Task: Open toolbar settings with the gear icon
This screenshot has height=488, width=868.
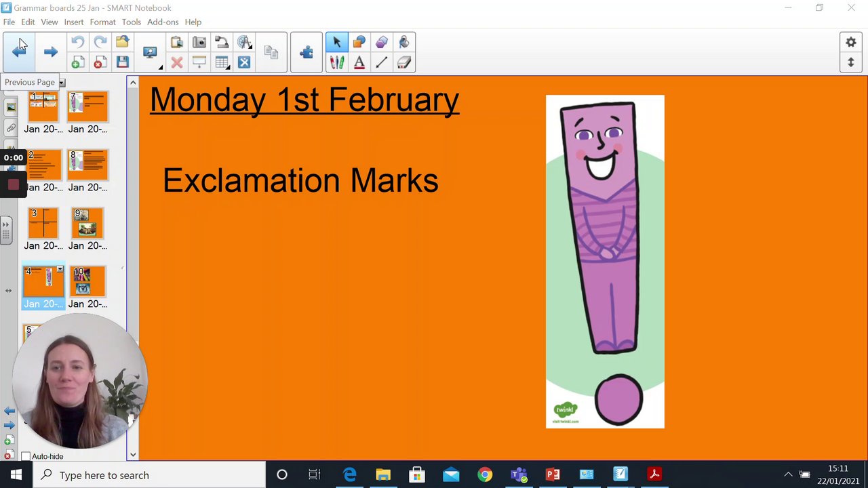Action: click(851, 42)
